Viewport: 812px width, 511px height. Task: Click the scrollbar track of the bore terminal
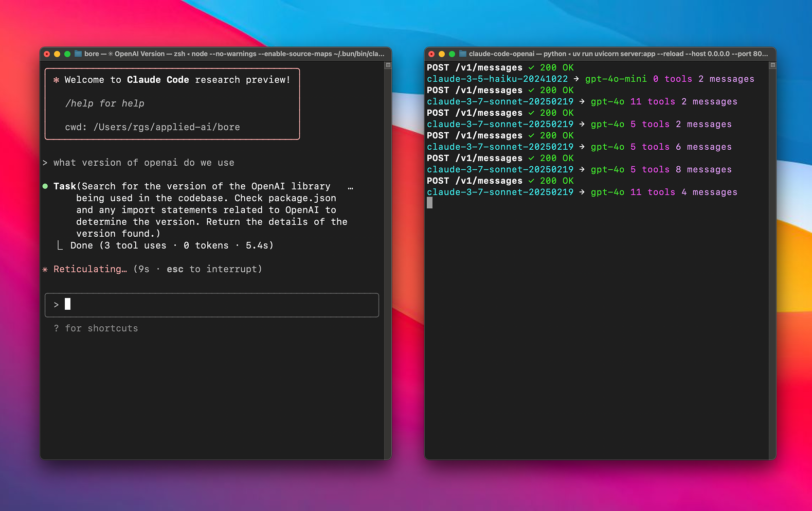388,257
